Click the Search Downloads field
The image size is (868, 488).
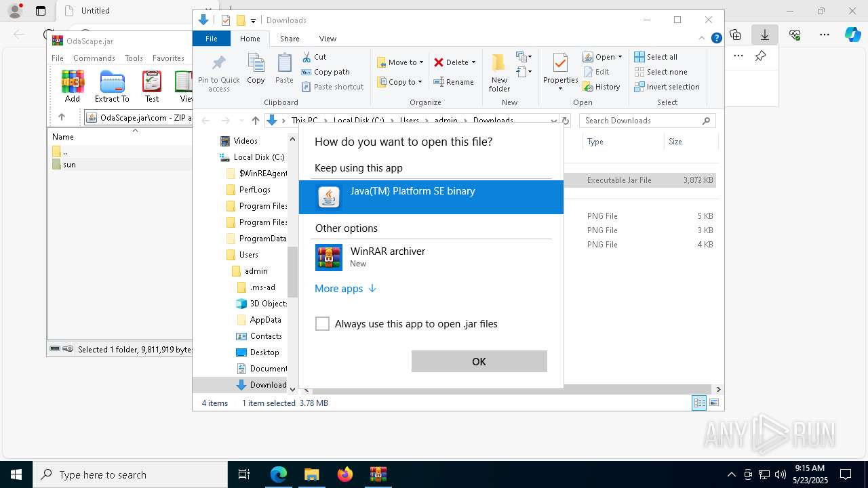click(x=648, y=121)
